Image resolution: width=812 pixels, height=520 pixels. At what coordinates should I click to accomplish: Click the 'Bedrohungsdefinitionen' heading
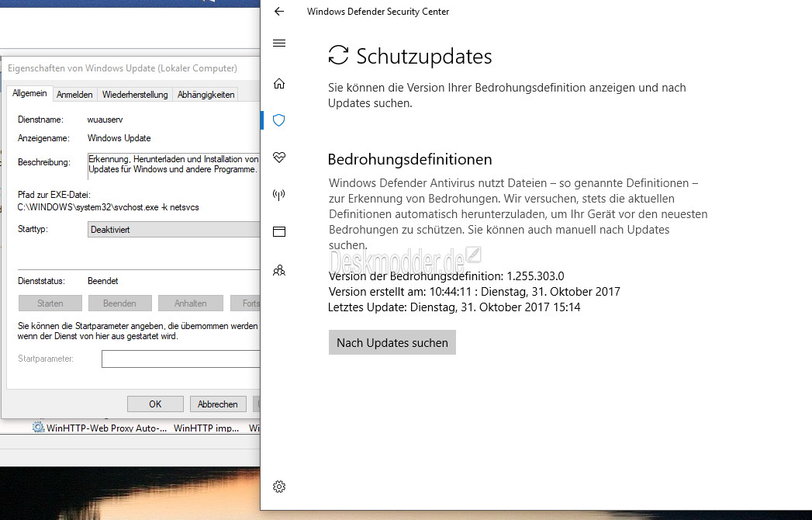click(x=409, y=159)
